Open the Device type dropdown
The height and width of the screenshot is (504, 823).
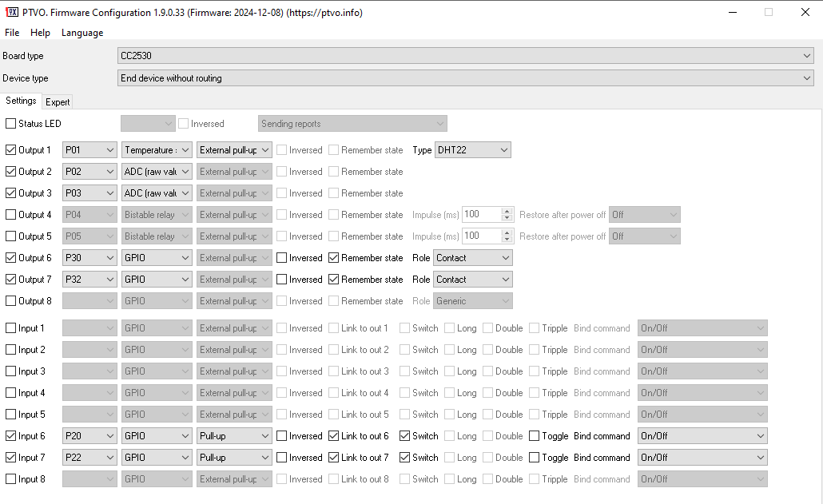(466, 78)
